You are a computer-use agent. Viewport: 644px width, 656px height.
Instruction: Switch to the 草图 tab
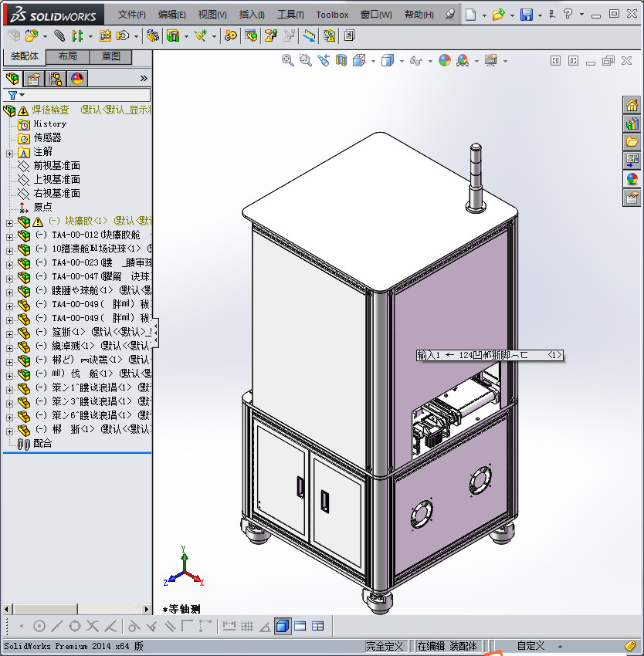111,56
